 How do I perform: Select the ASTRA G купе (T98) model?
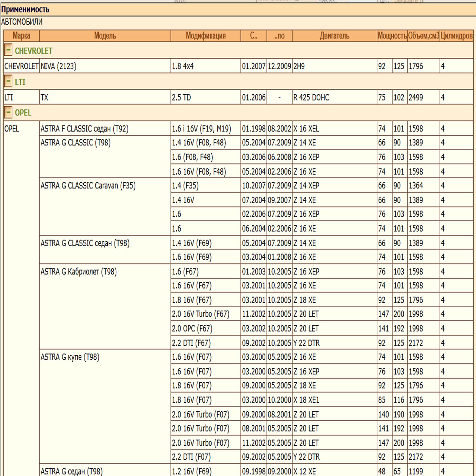70,357
